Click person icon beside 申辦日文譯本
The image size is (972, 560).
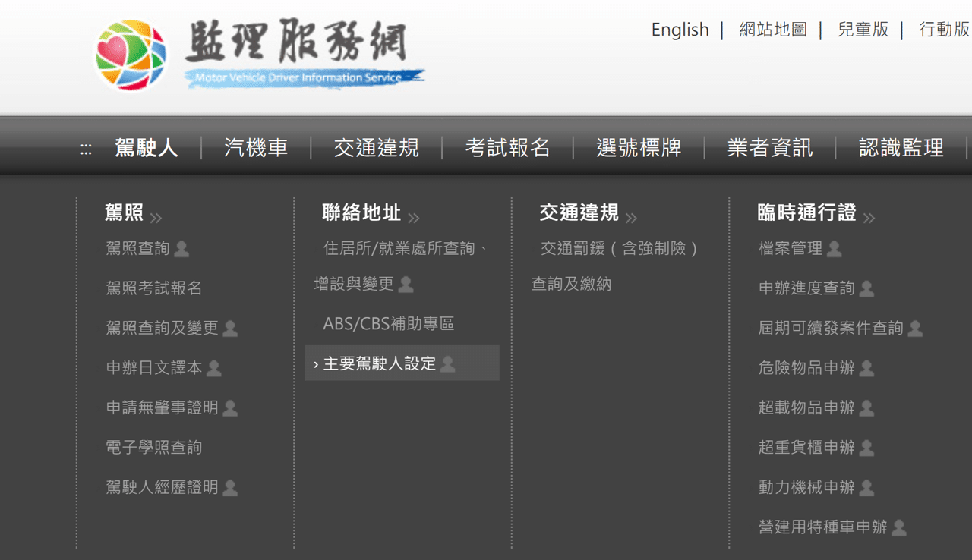pos(214,368)
